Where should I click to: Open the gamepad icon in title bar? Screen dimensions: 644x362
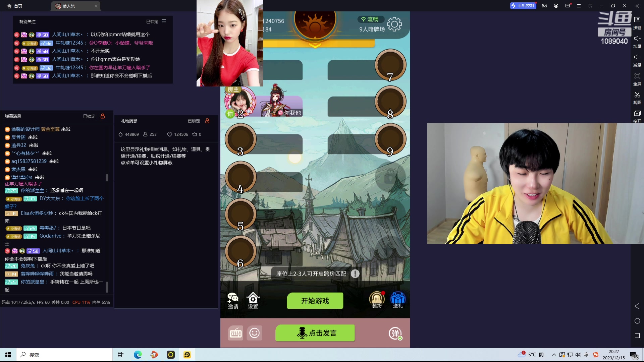(x=544, y=6)
